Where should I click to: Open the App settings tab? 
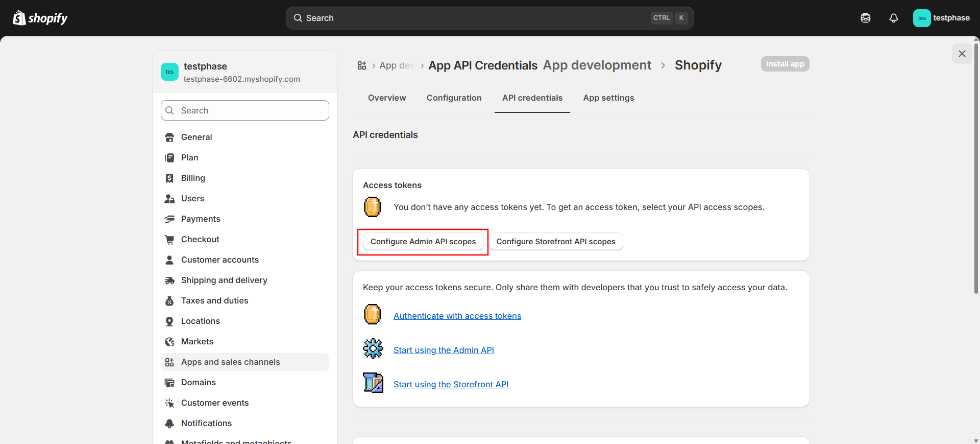pos(608,98)
